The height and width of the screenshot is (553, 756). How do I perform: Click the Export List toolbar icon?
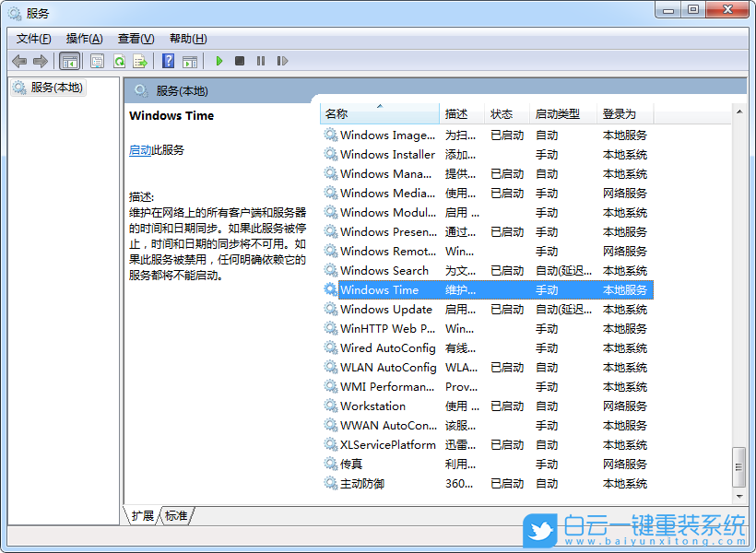click(142, 61)
